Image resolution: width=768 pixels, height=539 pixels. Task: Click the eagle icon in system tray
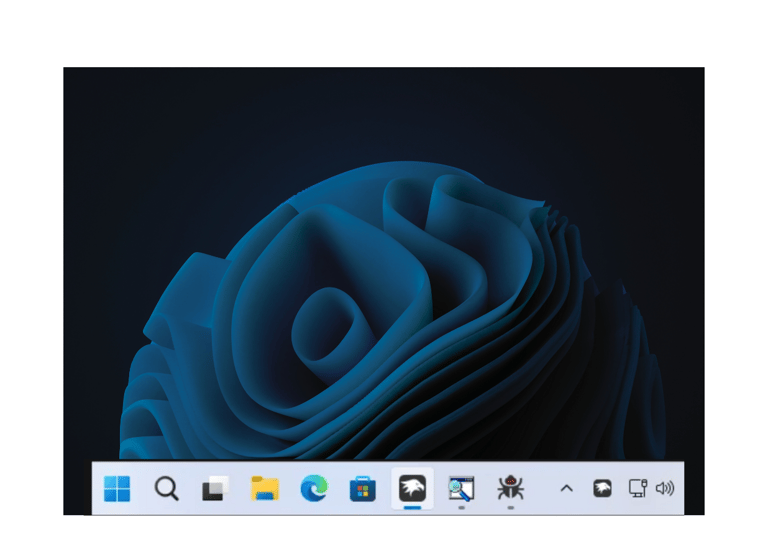[602, 489]
